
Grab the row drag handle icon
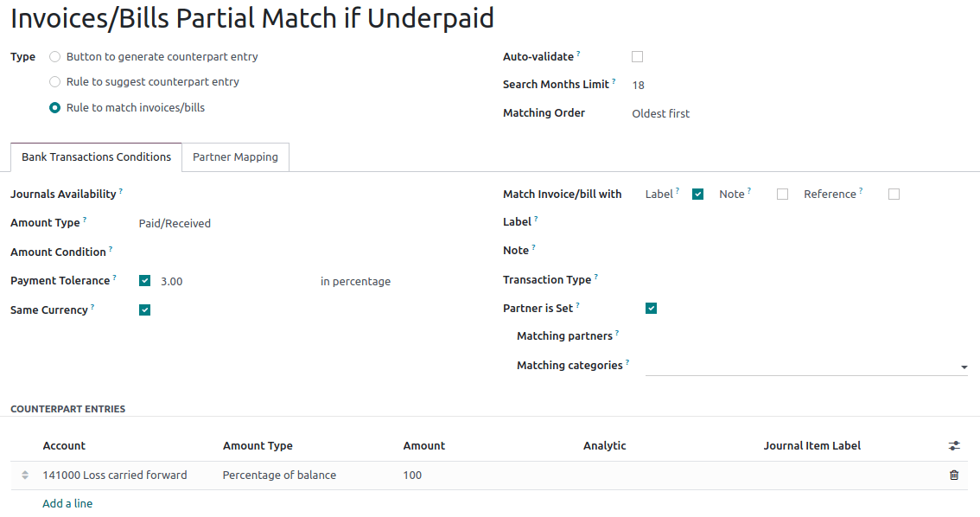pos(25,476)
